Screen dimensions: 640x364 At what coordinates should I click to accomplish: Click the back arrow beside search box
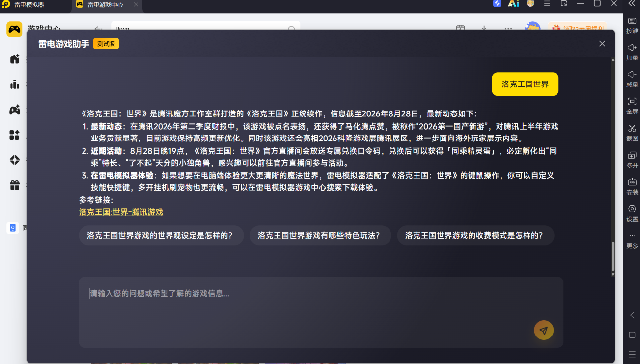98,29
